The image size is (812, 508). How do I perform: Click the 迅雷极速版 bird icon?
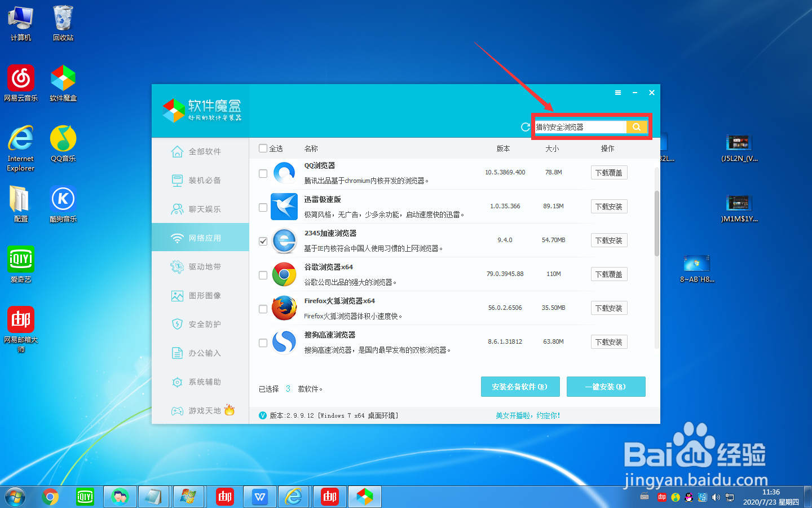pos(284,207)
